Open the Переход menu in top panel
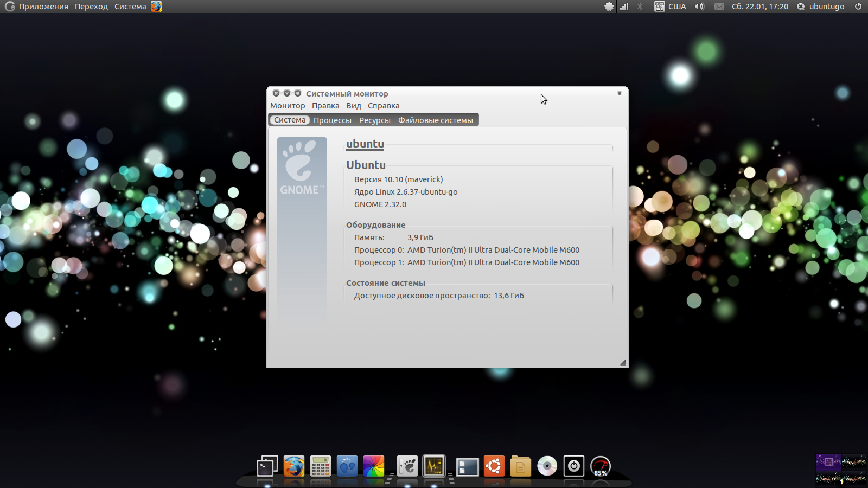868x488 pixels. 91,7
